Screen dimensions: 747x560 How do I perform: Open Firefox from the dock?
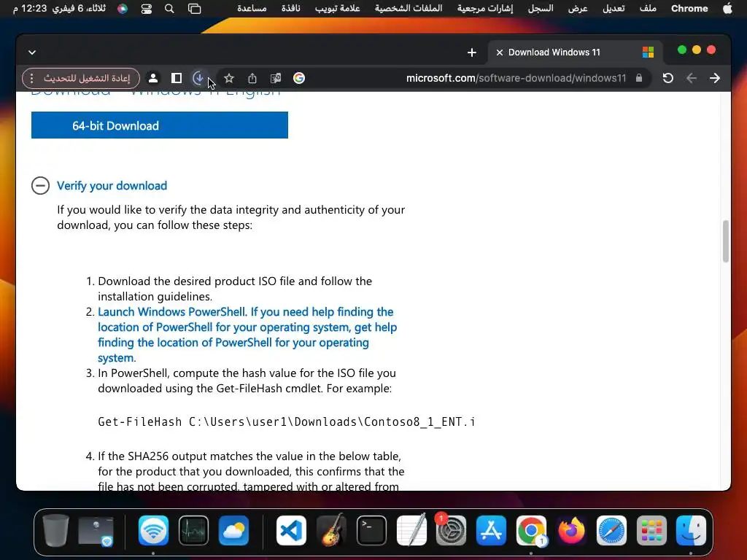coord(571,530)
